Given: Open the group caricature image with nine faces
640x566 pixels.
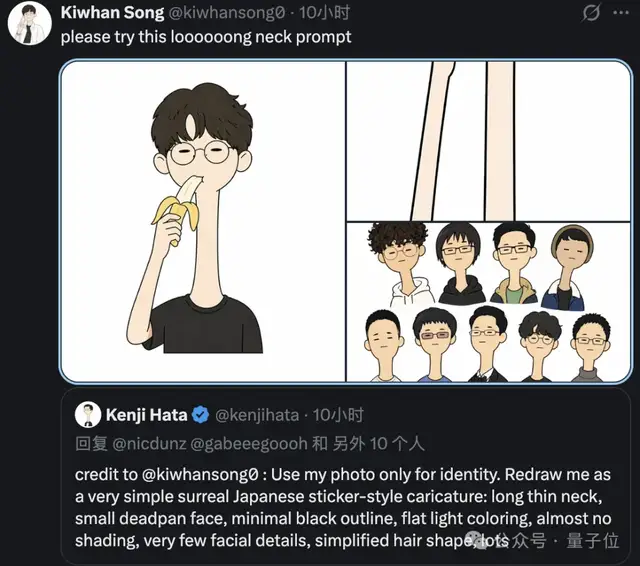Looking at the screenshot, I should coord(486,300).
